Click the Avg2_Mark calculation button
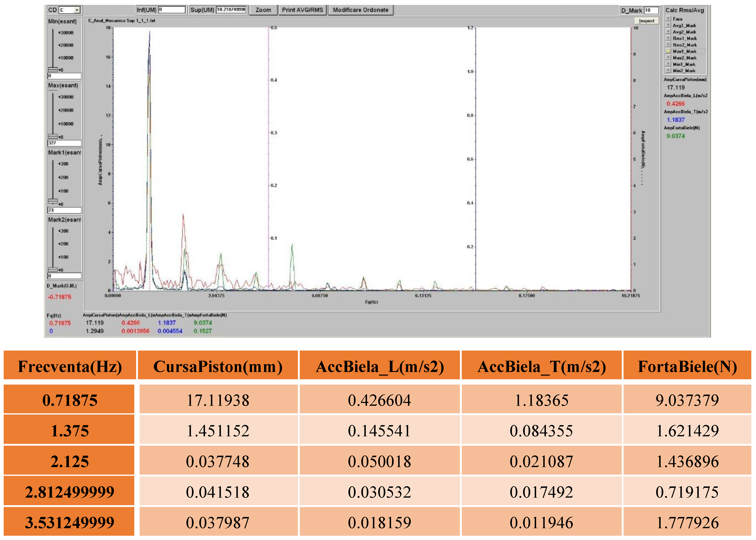This screenshot has height=540, width=756. (668, 32)
